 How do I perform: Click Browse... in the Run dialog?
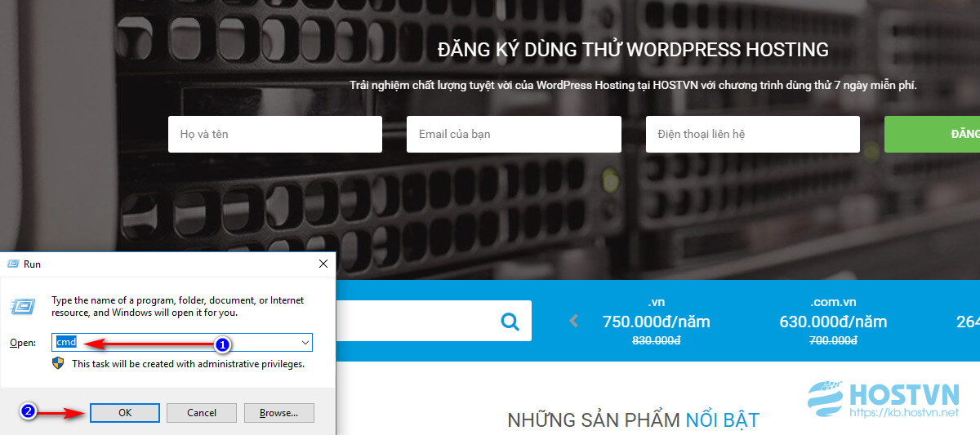tap(278, 412)
